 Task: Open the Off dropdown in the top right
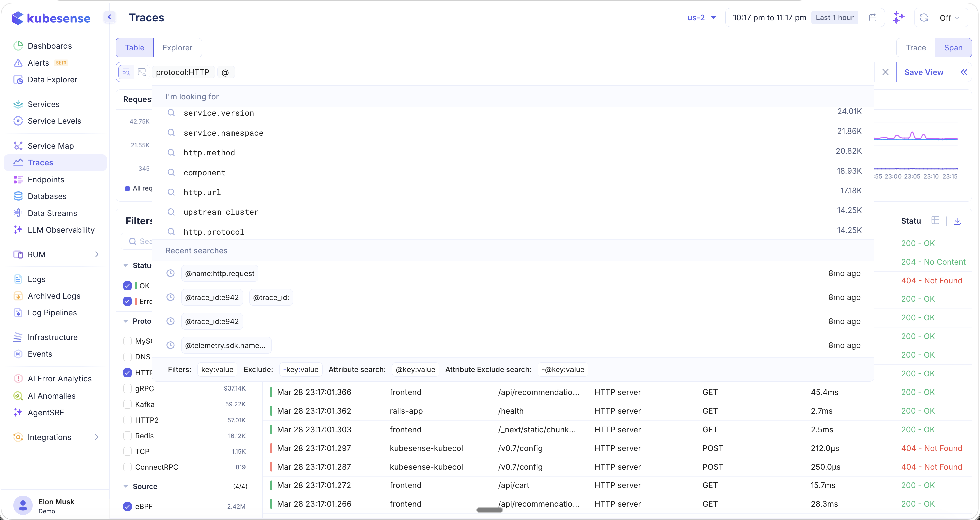(950, 17)
